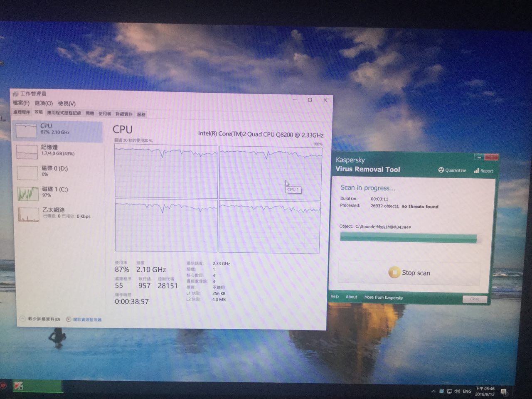Click the Task Manager title bar icon

point(16,94)
